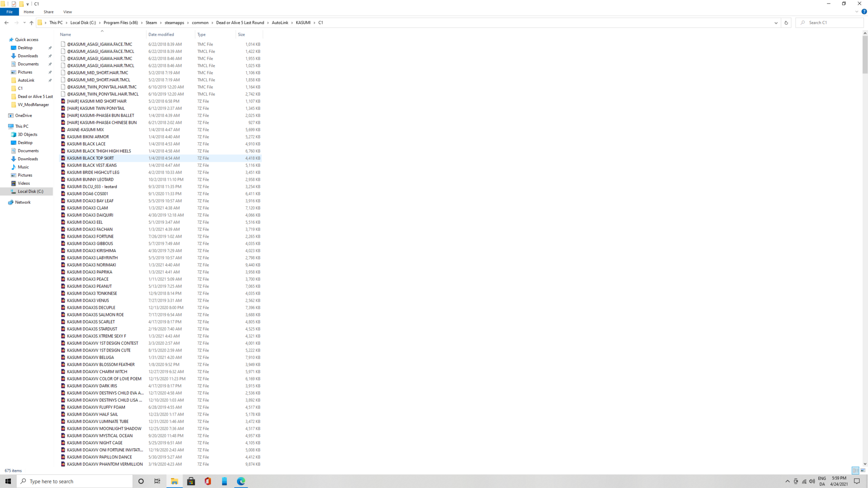This screenshot has width=868, height=488.
Task: Click the network icon in the system tray
Action: [804, 482]
